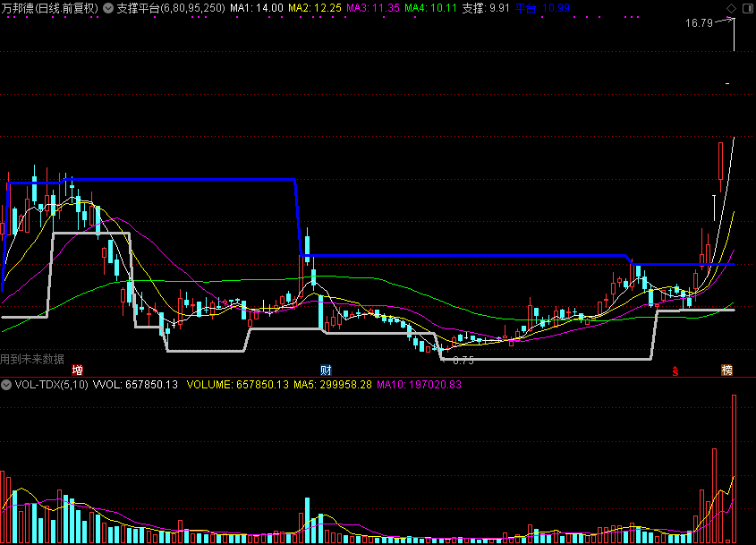The height and width of the screenshot is (545, 756).
Task: Click the '支撑: 9.91' label
Action: point(486,8)
